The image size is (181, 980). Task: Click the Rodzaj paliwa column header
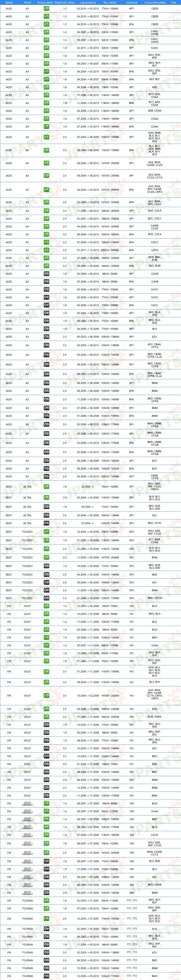pyautogui.click(x=45, y=2)
